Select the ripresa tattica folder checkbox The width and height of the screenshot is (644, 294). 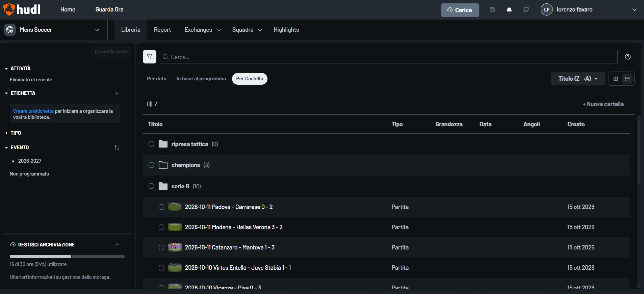pos(151,144)
